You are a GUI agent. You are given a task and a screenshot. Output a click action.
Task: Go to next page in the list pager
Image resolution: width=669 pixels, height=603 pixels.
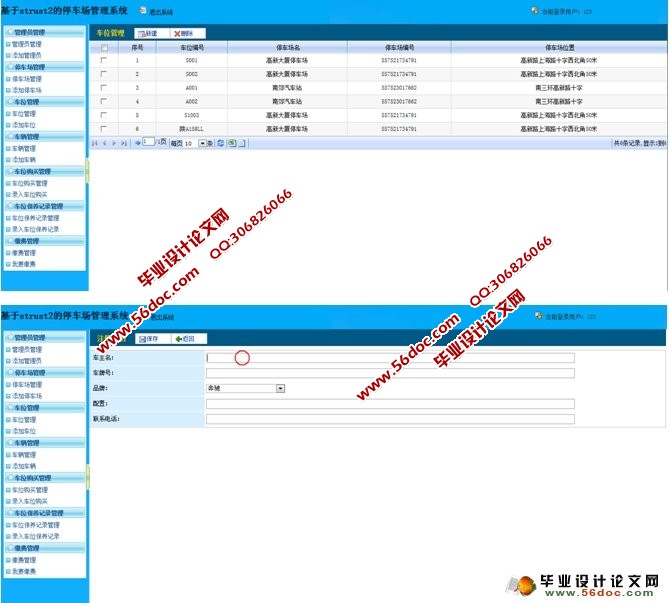tap(114, 143)
